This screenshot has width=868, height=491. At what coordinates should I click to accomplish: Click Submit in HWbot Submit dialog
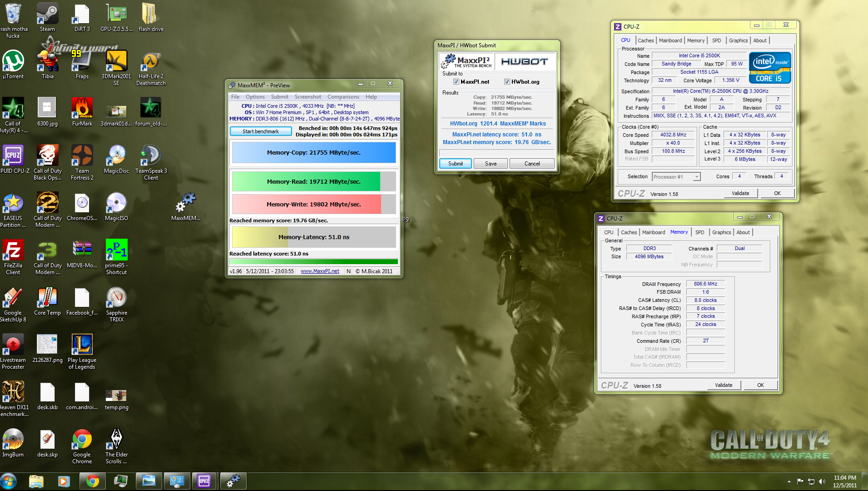pos(456,164)
